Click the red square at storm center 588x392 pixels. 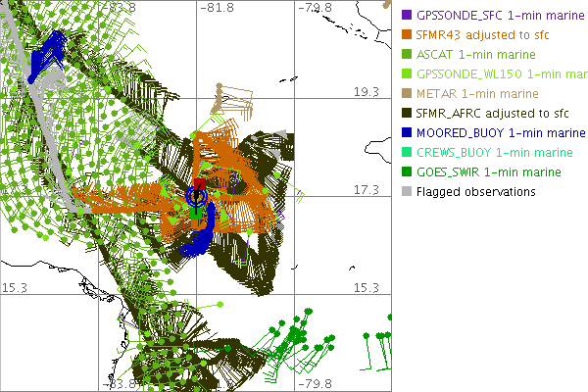click(x=200, y=183)
